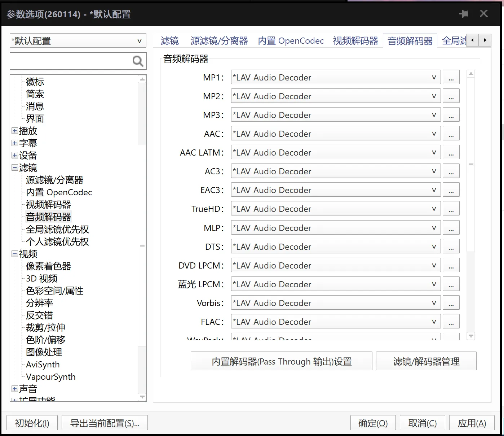
Task: Switch to the 内置 OpenCodec tab
Action: [291, 41]
